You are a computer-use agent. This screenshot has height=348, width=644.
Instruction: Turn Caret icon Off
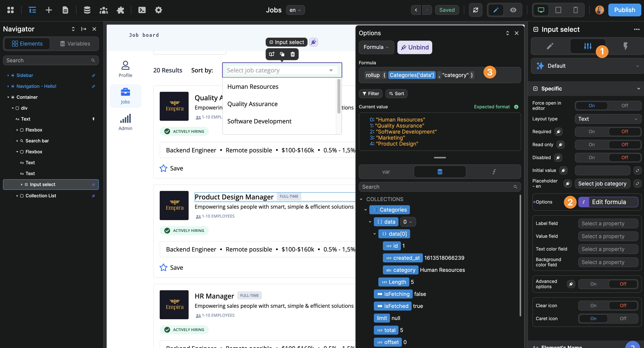point(623,318)
